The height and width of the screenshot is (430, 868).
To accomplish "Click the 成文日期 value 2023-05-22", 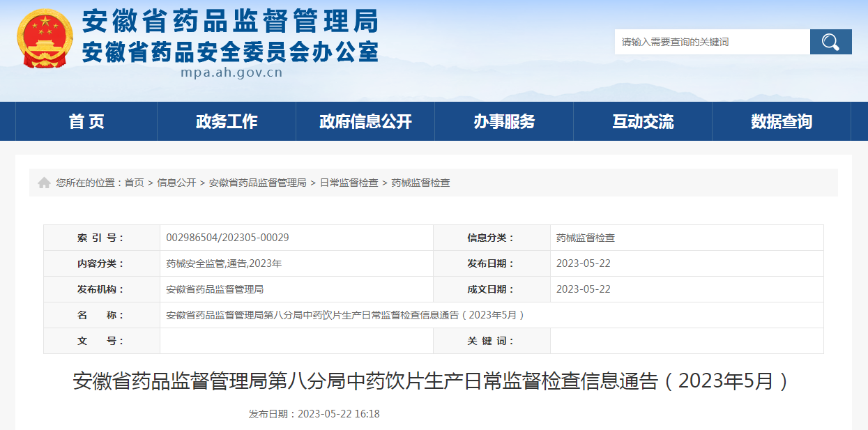I will (584, 289).
